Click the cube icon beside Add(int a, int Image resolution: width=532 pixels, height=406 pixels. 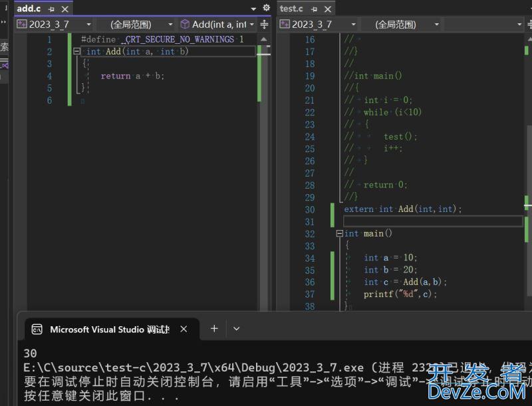[185, 24]
